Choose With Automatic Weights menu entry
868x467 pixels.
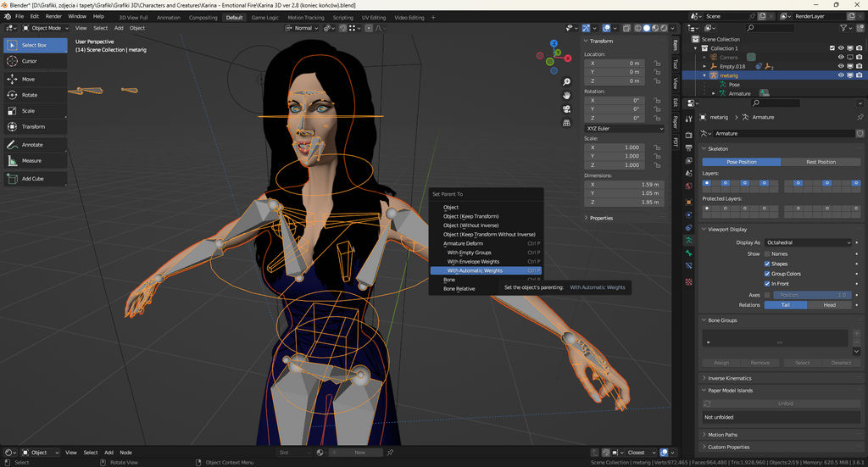pos(476,270)
